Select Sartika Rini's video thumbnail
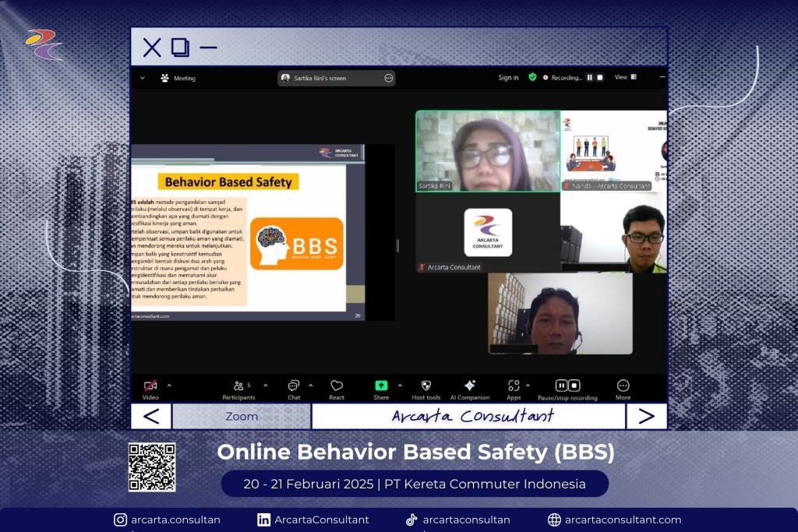 click(x=488, y=150)
